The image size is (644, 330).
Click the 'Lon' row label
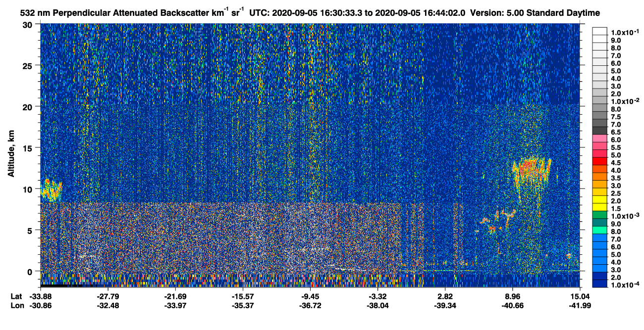tap(16, 305)
